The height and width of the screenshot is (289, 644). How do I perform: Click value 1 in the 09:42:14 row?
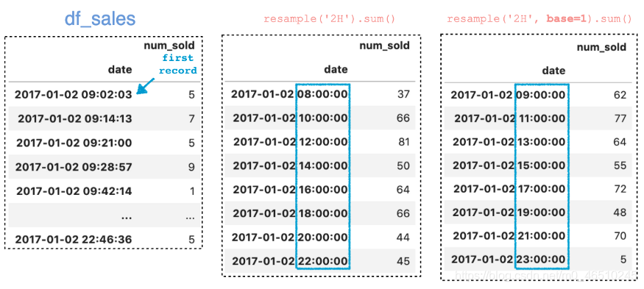[192, 191]
